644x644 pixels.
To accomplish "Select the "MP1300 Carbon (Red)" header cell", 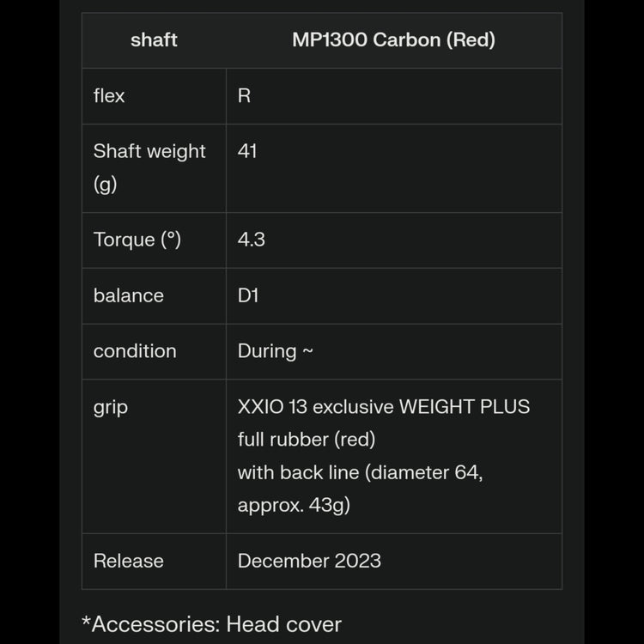I will point(393,40).
